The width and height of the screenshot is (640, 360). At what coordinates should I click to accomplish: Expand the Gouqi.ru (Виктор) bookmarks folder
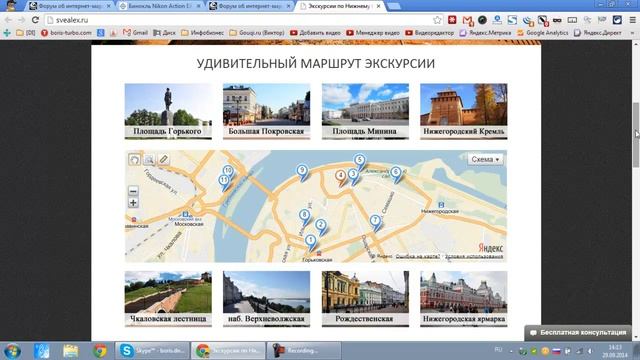click(x=257, y=33)
